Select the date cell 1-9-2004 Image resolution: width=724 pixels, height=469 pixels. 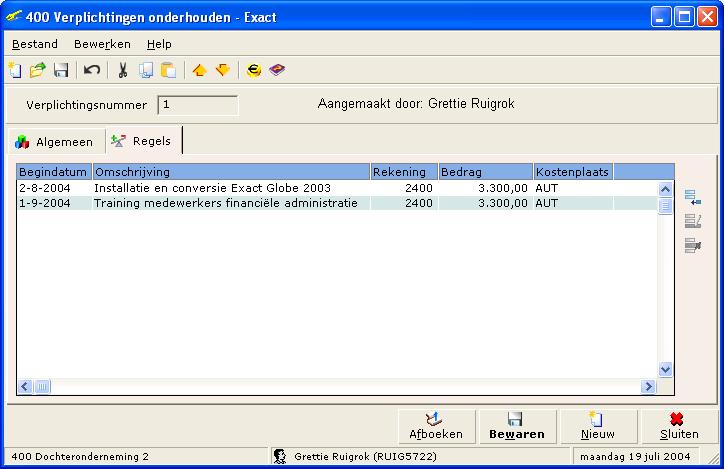point(45,203)
